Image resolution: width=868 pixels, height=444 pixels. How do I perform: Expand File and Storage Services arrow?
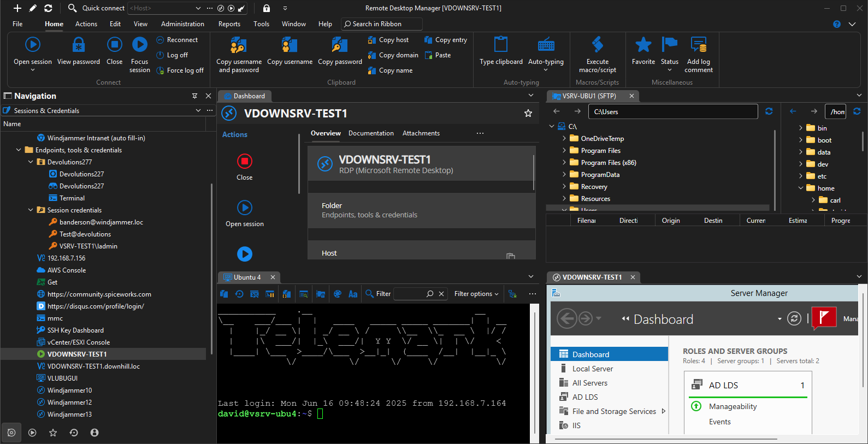click(664, 411)
